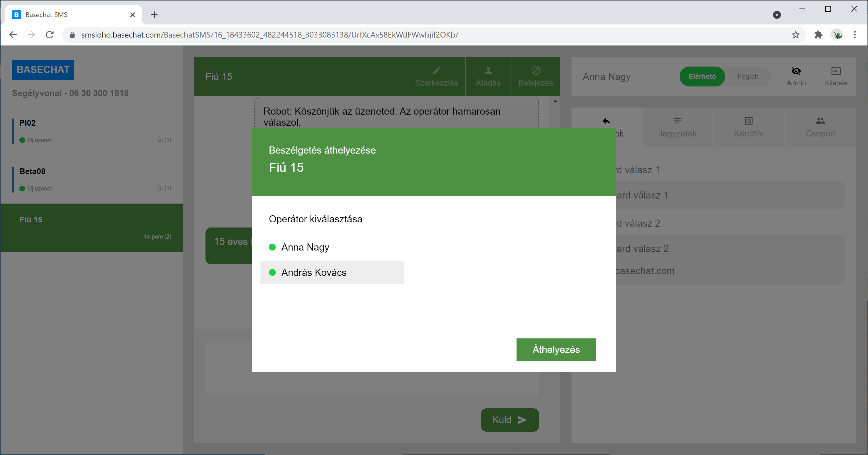This screenshot has height=455, width=868.
Task: Toggle the Admin visibility eye icon
Action: click(x=796, y=71)
